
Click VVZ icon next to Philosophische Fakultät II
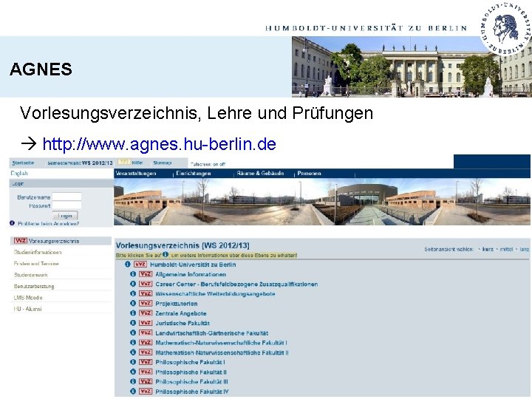[146, 372]
